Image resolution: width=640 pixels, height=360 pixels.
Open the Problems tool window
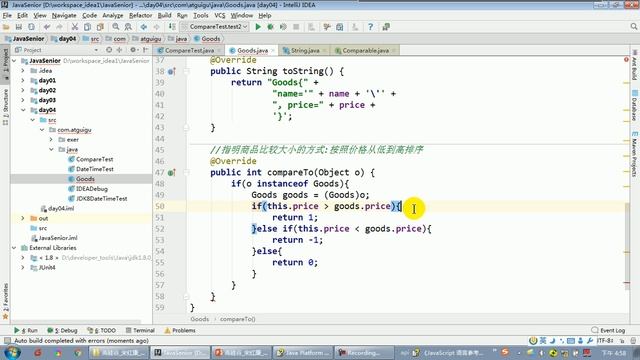coord(180,330)
